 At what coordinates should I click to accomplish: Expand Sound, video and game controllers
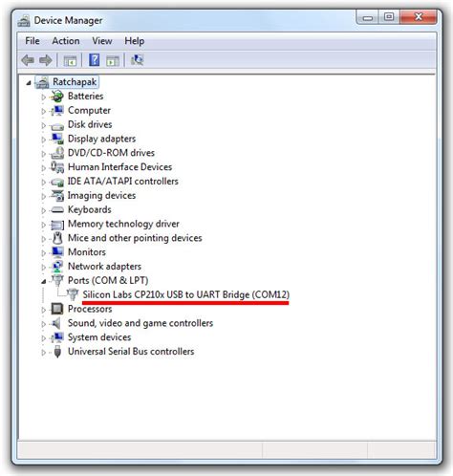point(43,324)
